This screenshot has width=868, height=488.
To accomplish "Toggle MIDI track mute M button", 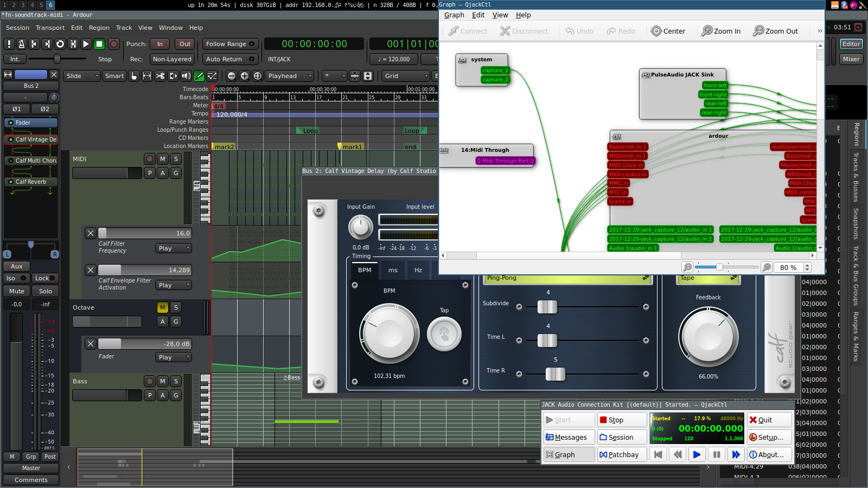I will point(163,159).
